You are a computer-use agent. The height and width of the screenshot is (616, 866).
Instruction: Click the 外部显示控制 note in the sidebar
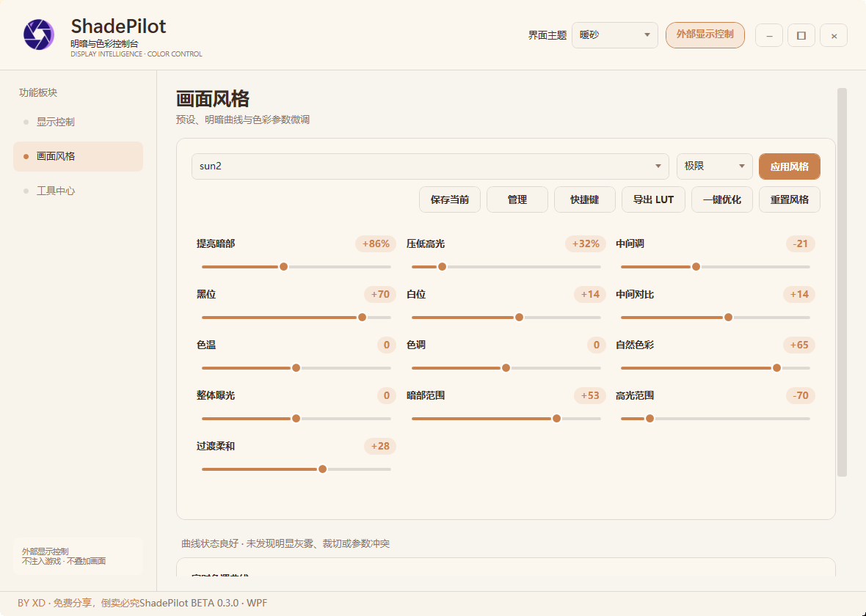coord(78,557)
